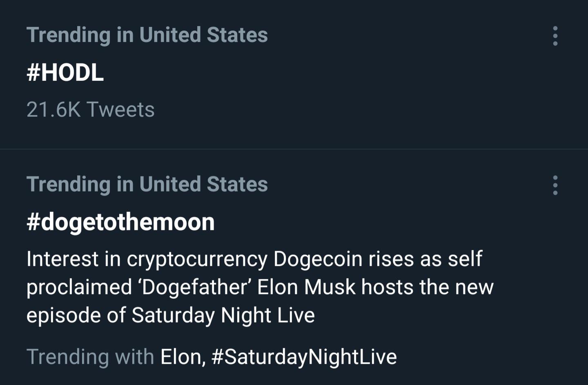Open the #SaturdayNightLive related hashtag
The height and width of the screenshot is (385, 588).
click(x=304, y=357)
